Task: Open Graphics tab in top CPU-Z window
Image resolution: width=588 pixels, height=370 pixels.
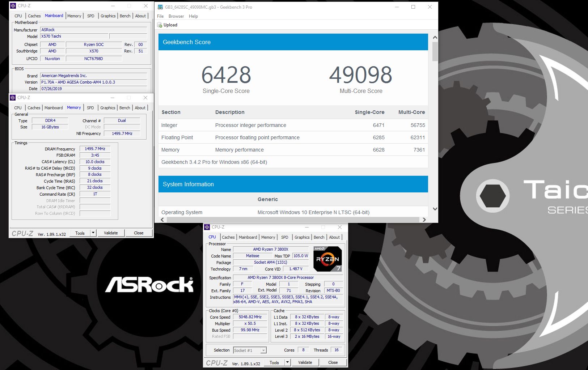Action: tap(108, 16)
